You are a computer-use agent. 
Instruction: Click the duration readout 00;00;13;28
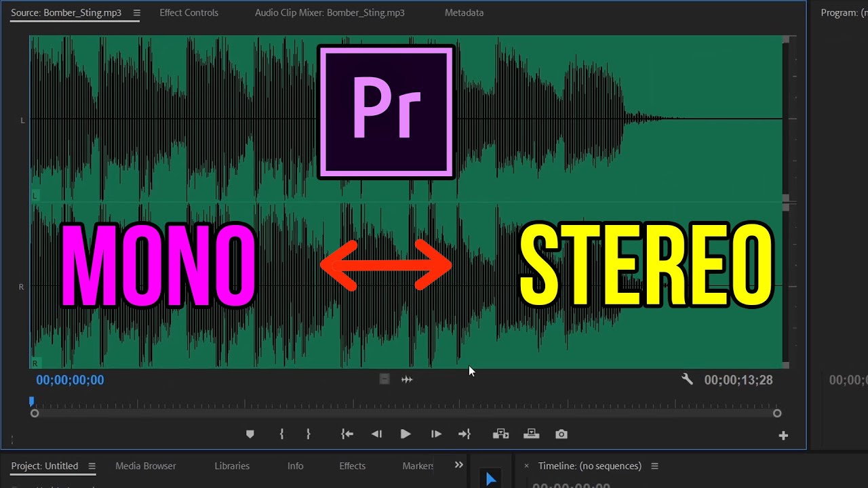738,380
